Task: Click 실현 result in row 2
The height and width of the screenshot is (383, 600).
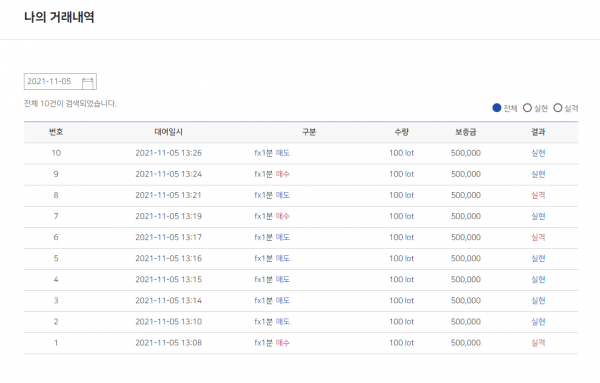Action: (538, 321)
